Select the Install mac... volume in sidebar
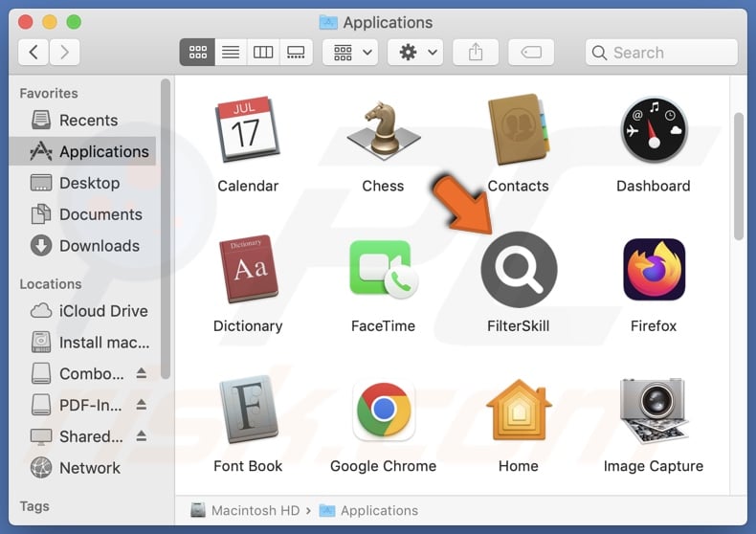The width and height of the screenshot is (756, 534). [x=82, y=343]
